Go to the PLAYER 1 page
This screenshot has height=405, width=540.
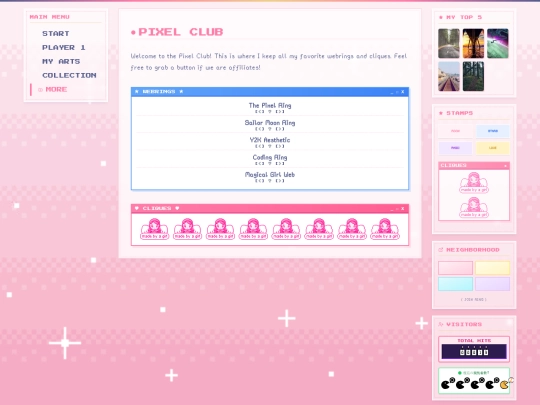point(64,48)
